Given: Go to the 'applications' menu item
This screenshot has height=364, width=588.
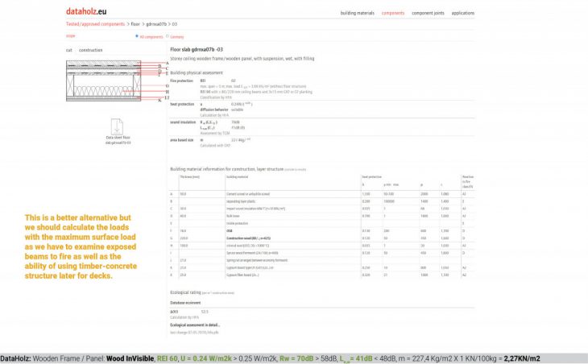Looking at the screenshot, I should (462, 13).
